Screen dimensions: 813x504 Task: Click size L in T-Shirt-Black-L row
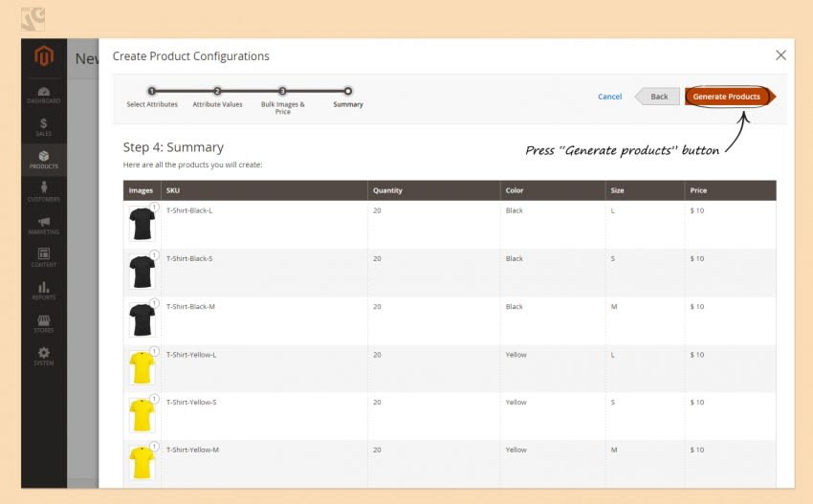(613, 210)
